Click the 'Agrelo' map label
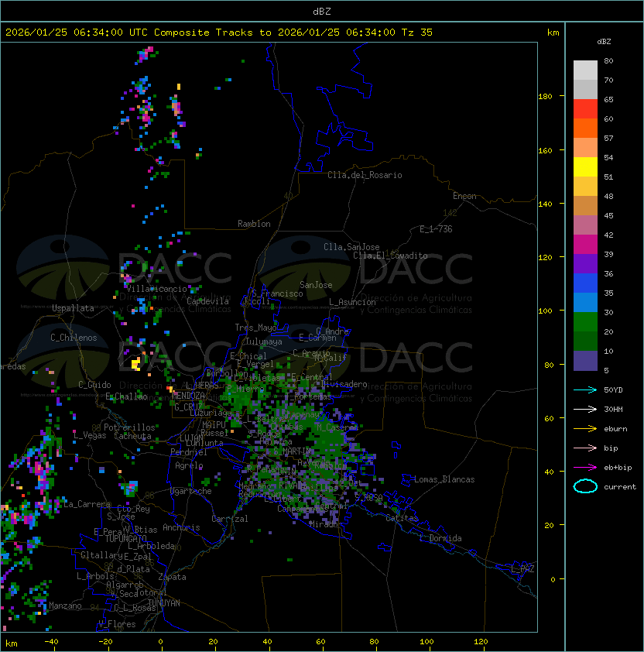The image size is (644, 652). [x=189, y=465]
